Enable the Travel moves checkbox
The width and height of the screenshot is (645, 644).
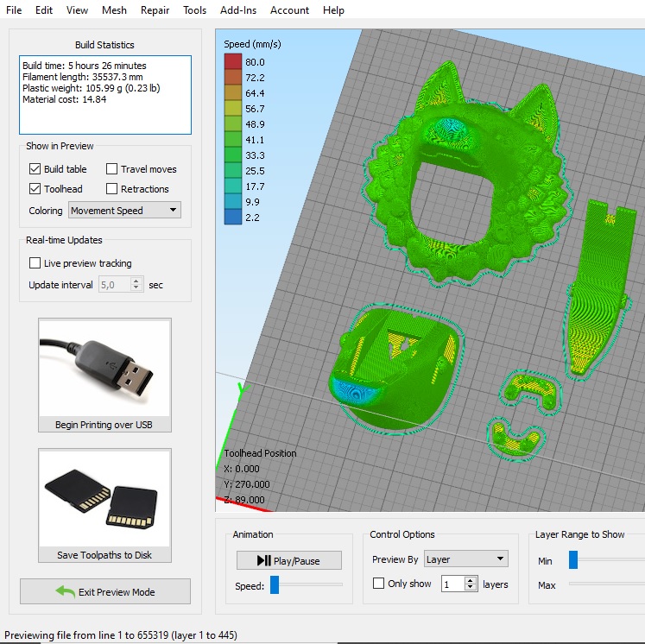[x=112, y=169]
